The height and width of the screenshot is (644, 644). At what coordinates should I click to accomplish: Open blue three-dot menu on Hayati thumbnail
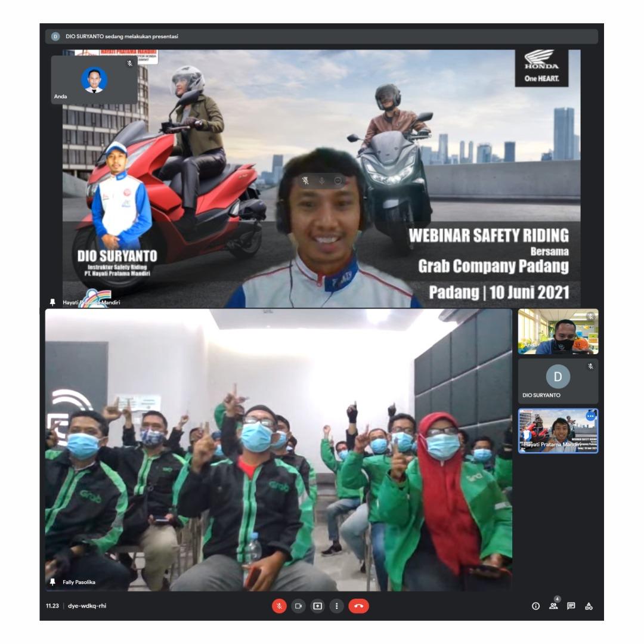[x=590, y=416]
